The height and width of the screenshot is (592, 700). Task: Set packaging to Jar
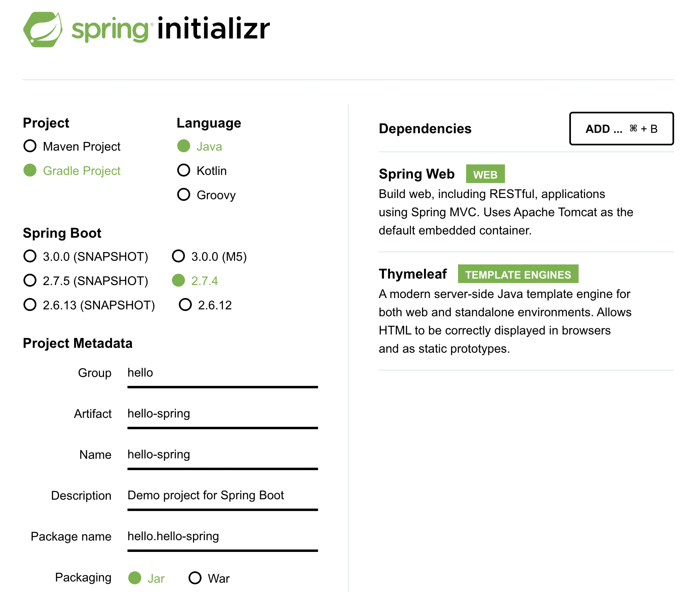pos(146,578)
